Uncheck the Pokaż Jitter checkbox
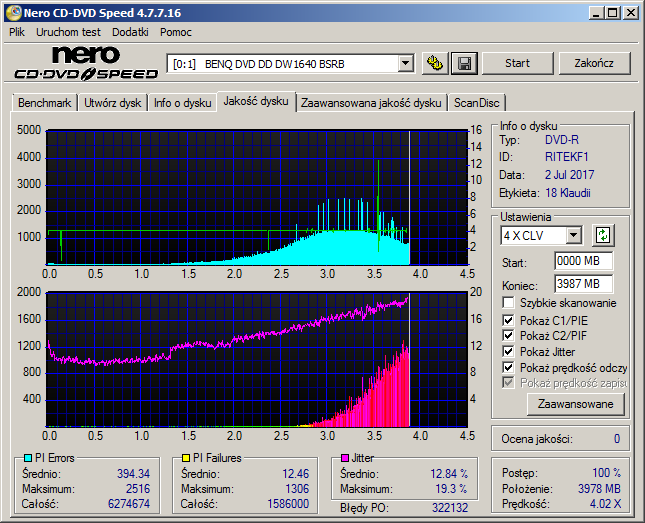645x523 pixels. point(508,351)
